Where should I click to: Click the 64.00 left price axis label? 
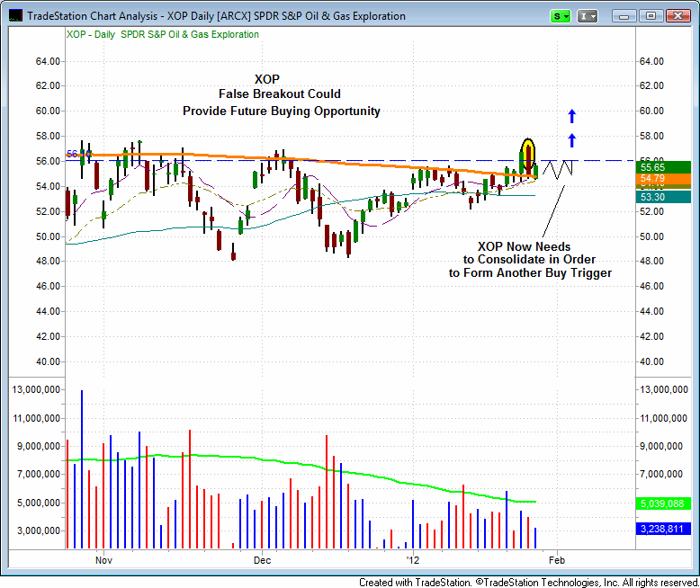(x=48, y=61)
